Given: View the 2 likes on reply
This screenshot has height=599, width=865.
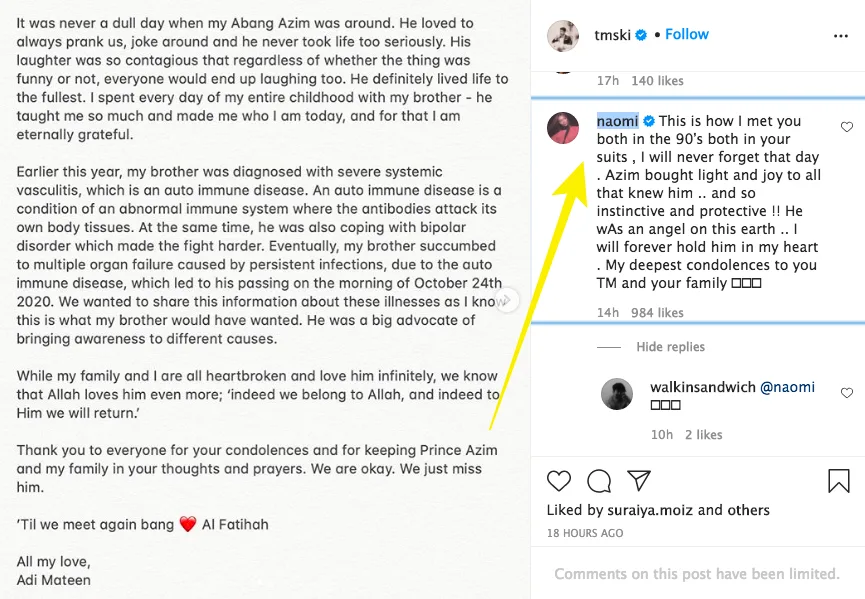Looking at the screenshot, I should pos(703,435).
